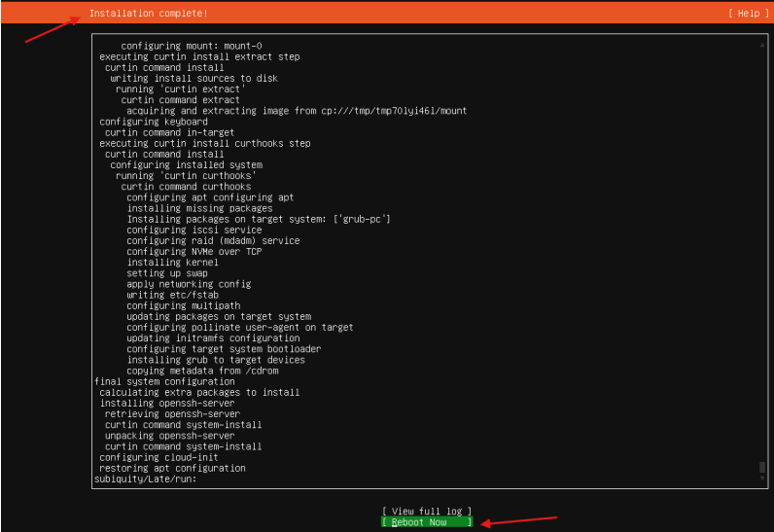This screenshot has width=774, height=532.
Task: Open the Help menu in header
Action: (x=744, y=14)
